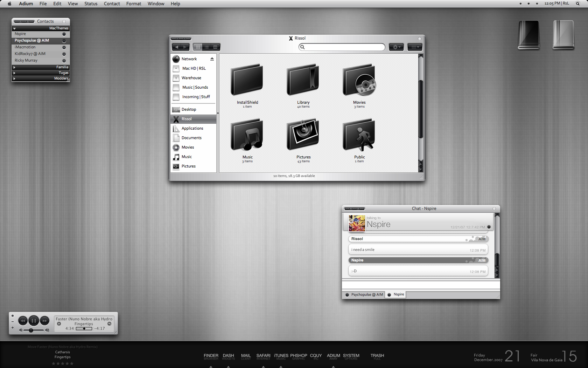Skip to previous track in mini player
588x368 pixels.
point(23,320)
